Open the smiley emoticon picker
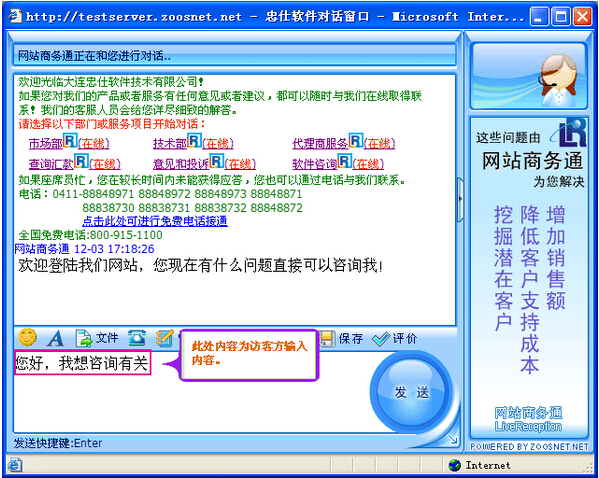This screenshot has width=599, height=478. (x=28, y=338)
